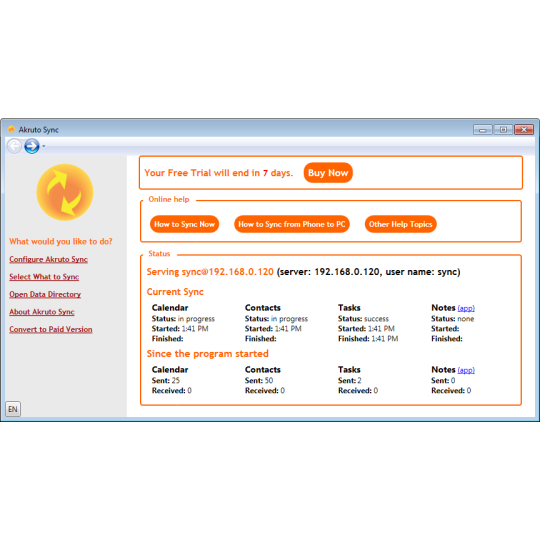Click Contacts Sent: 50 value
The width and height of the screenshot is (540, 540).
tap(259, 381)
